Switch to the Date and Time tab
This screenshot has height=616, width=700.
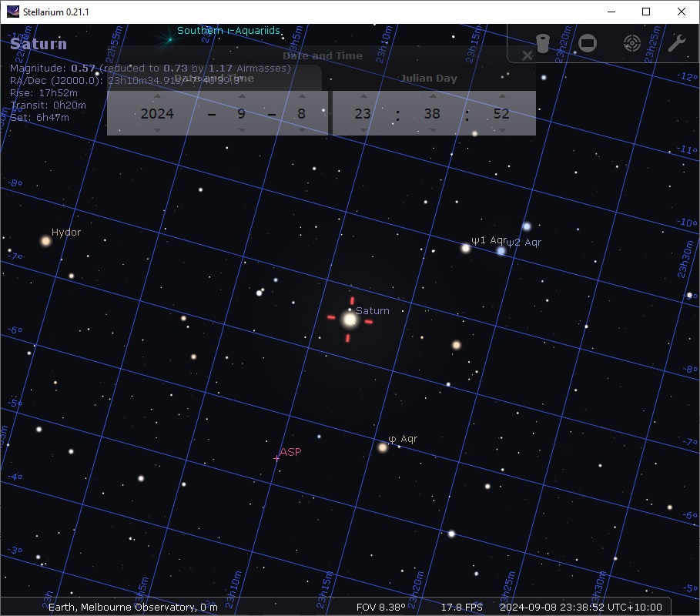(214, 78)
